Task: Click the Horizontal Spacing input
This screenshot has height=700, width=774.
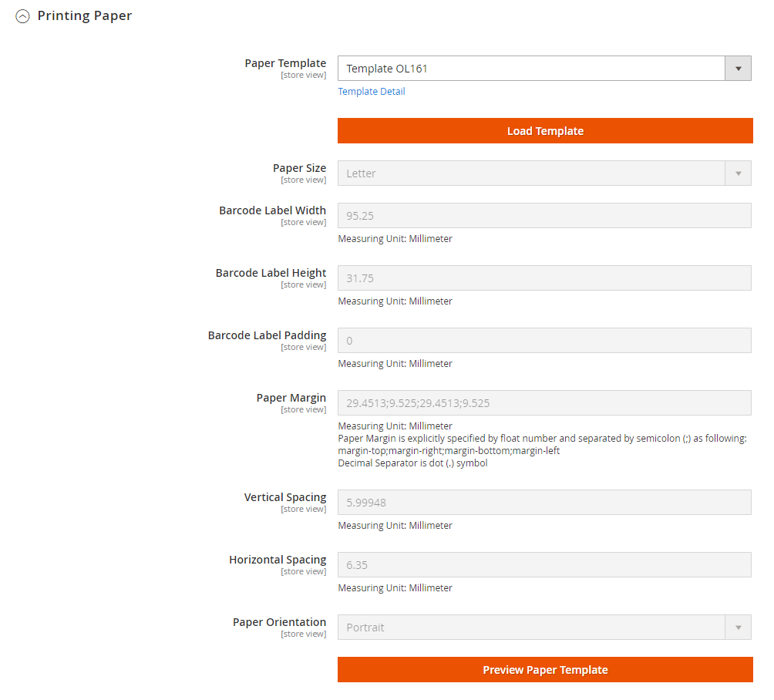Action: [x=544, y=565]
